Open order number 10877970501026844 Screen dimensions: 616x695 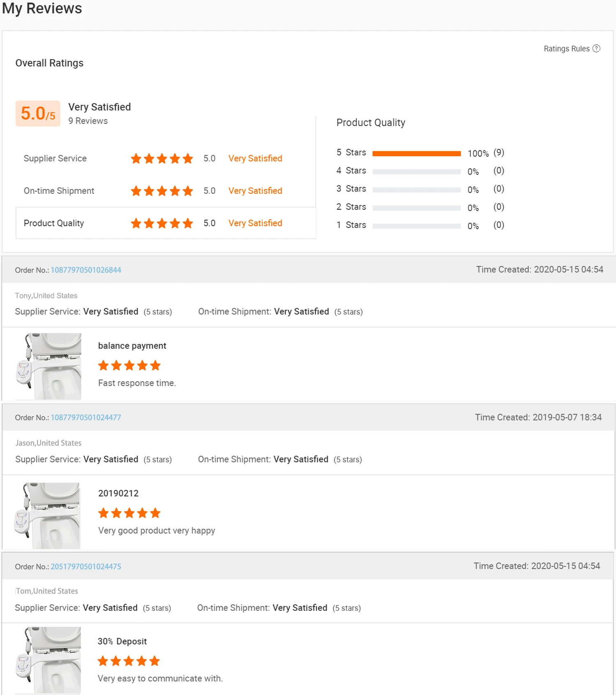(86, 270)
